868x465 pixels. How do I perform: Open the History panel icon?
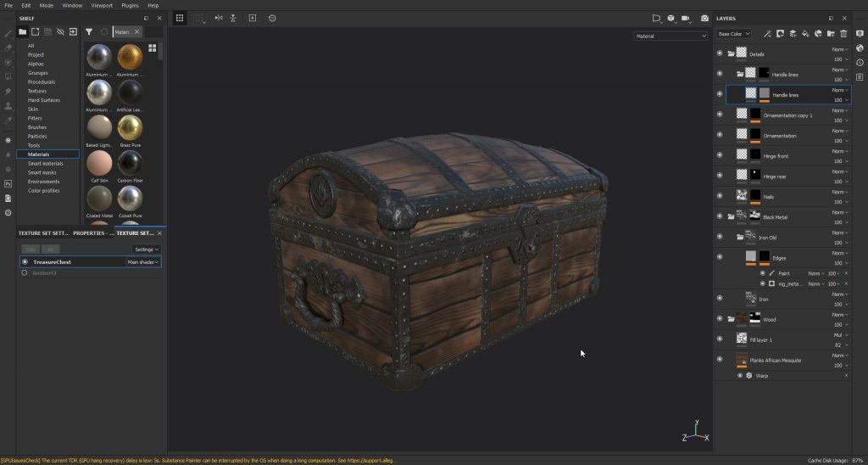click(x=860, y=63)
